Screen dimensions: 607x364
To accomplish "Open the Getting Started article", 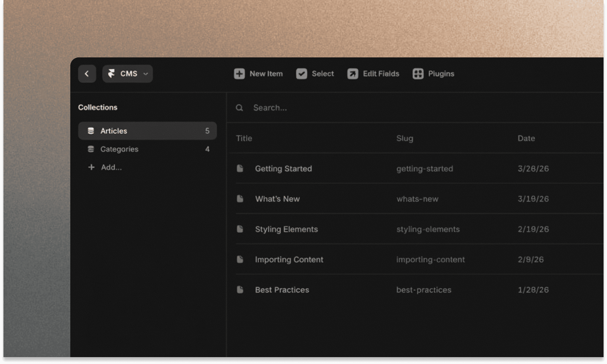I will [x=283, y=169].
